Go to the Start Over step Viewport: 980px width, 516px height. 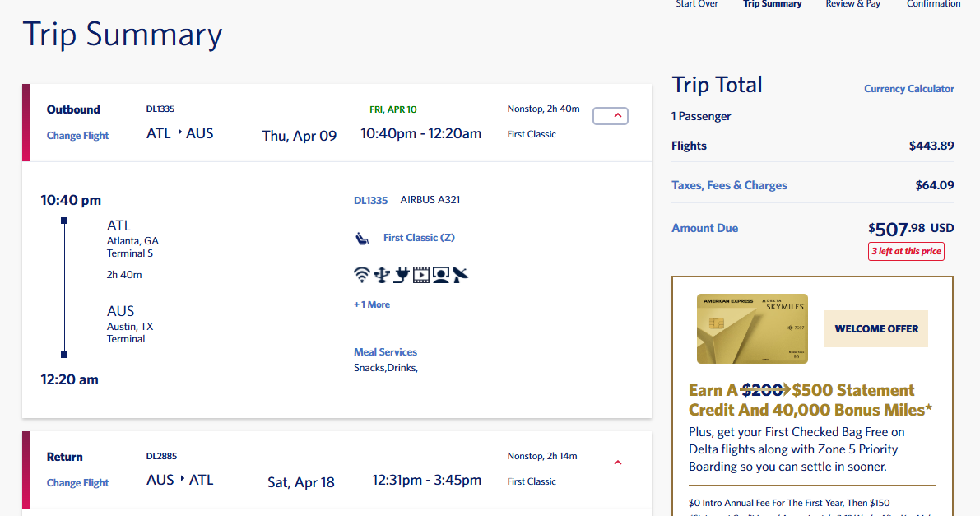(697, 4)
